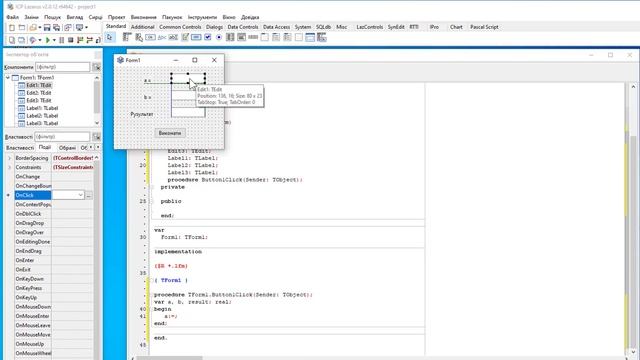Clear the properties filter in the inspector
Viewport: 640px width, 360px height.
[x=97, y=137]
